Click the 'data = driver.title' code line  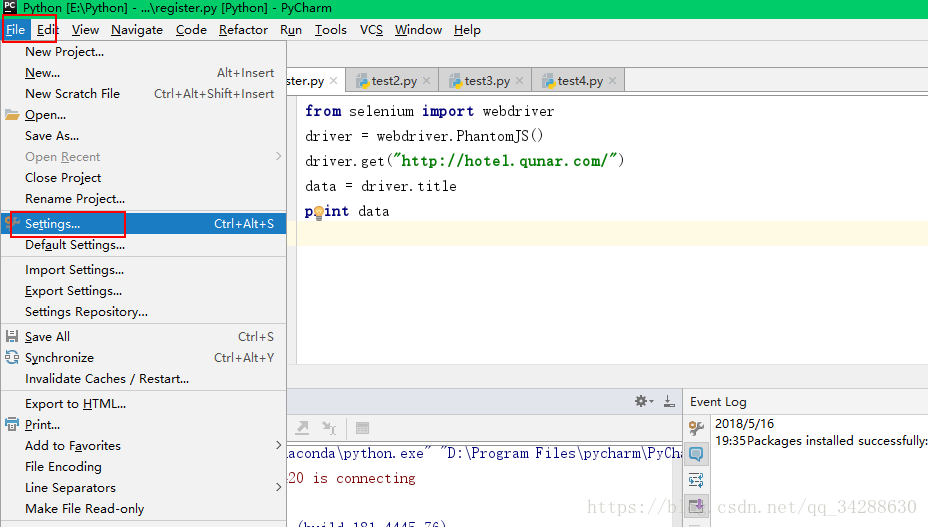coord(381,186)
